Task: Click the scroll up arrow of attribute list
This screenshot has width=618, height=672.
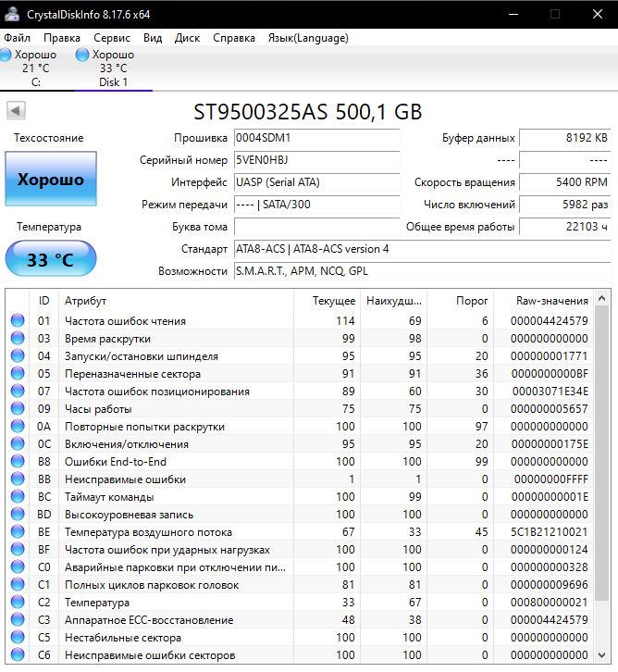Action: (x=601, y=298)
